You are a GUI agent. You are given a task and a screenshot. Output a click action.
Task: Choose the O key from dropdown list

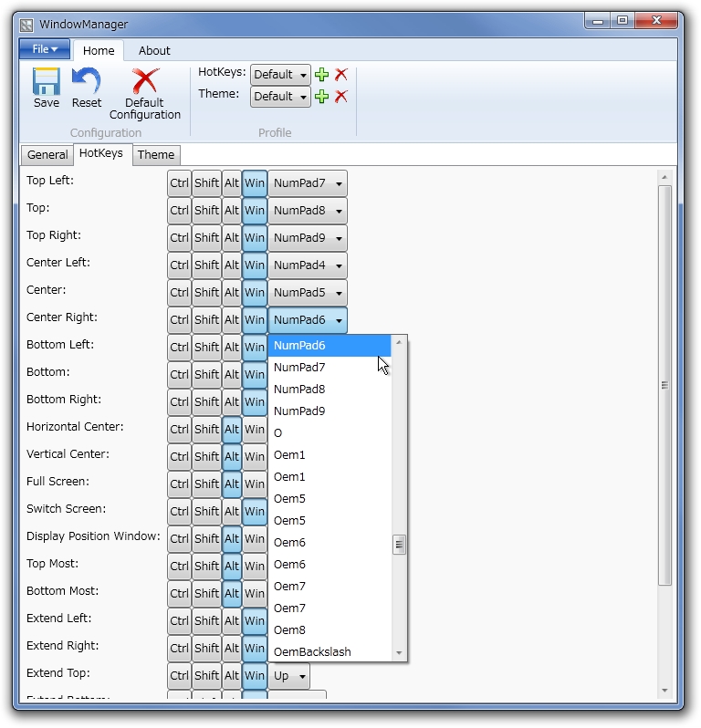pyautogui.click(x=330, y=433)
